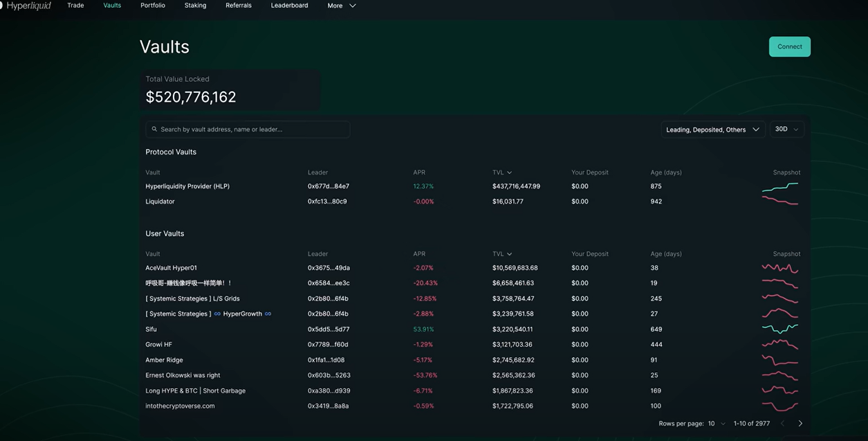This screenshot has width=868, height=441.
Task: Click leader address 0x677d...84e7
Action: click(329, 186)
